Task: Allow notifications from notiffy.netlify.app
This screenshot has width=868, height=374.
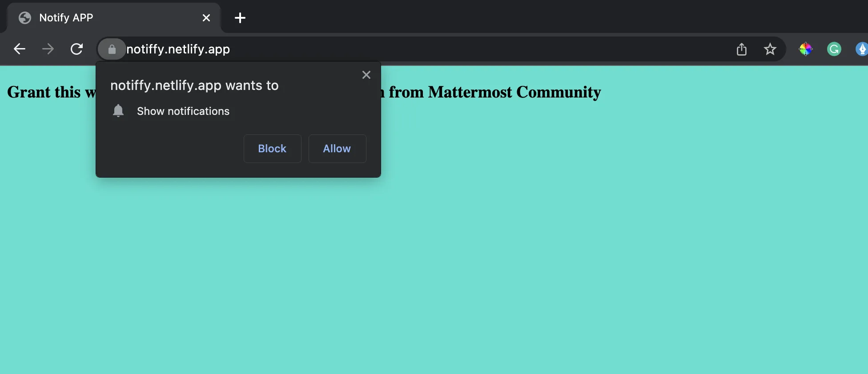Action: tap(338, 149)
